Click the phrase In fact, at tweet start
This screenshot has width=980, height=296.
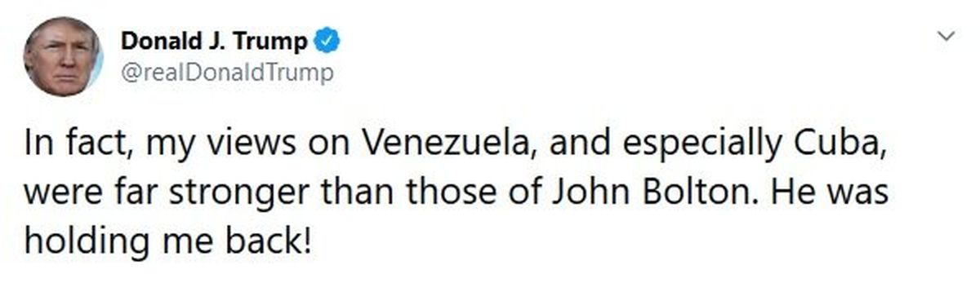click(76, 147)
